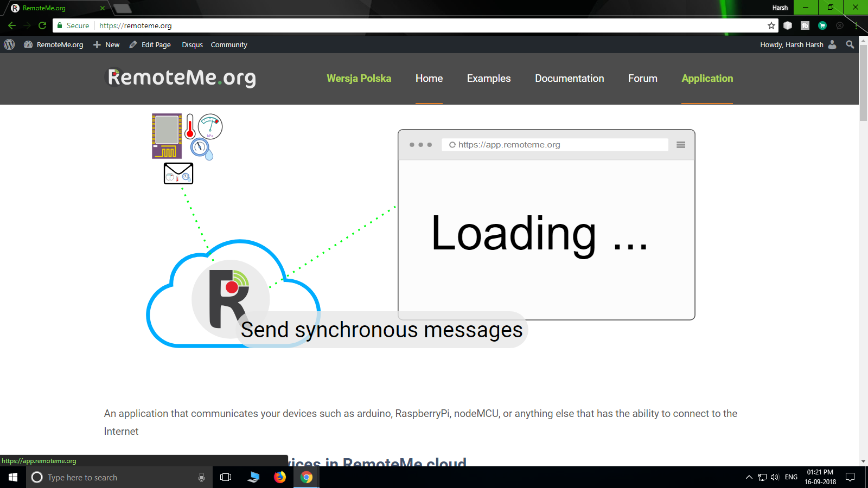Open the cube-shaped browser extension

pos(787,25)
